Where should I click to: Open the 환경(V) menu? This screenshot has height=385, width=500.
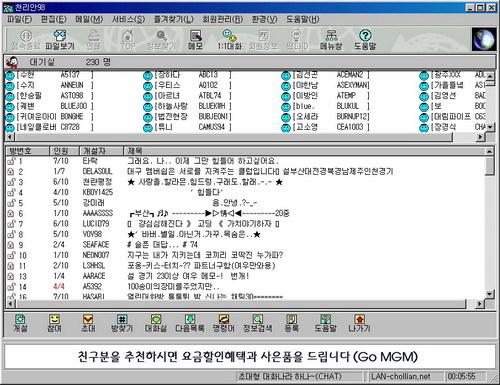(x=264, y=19)
